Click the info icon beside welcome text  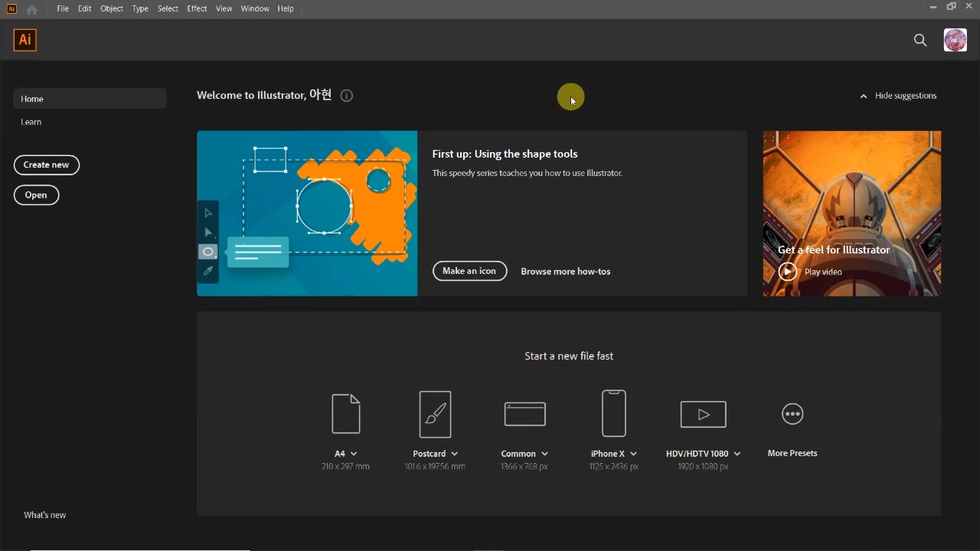[347, 96]
